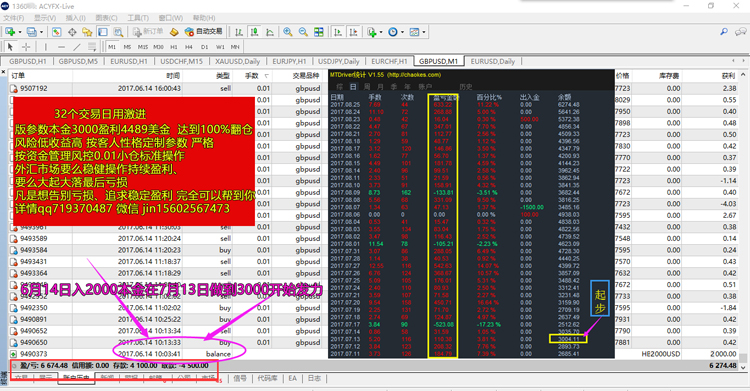
Task: Open the Data Window icon
Action: click(72, 32)
